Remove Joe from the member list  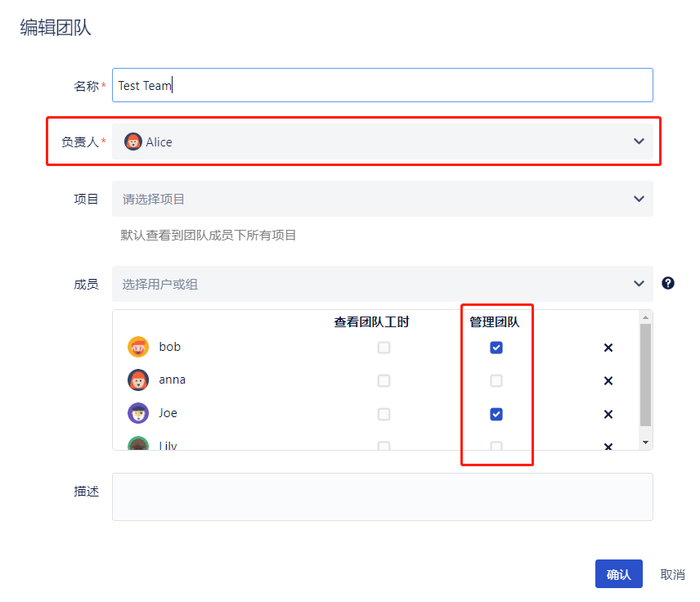[x=608, y=414]
